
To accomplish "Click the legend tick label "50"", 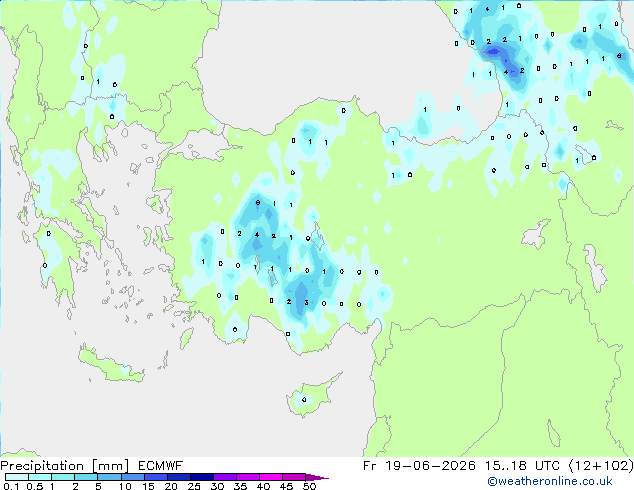I will [309, 486].
